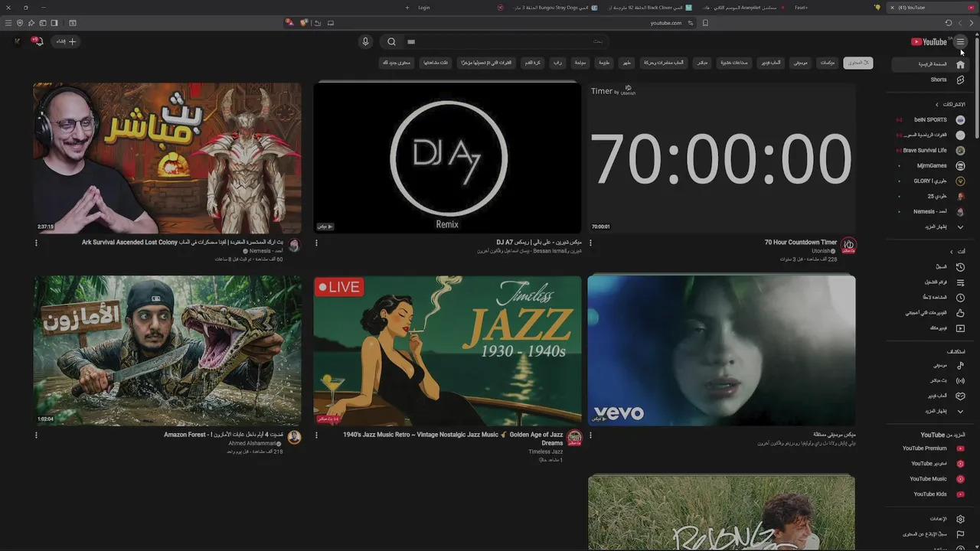
Task: Open the Live explore icon
Action: 960,380
